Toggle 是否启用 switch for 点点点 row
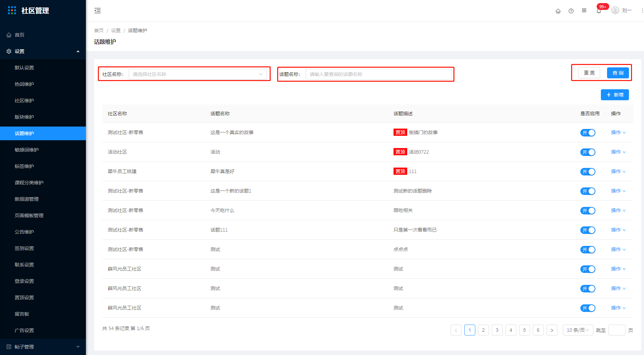 click(x=588, y=250)
